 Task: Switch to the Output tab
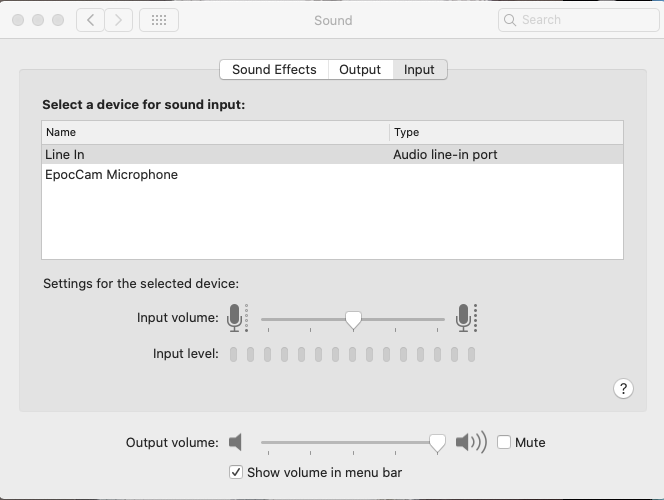coord(360,69)
